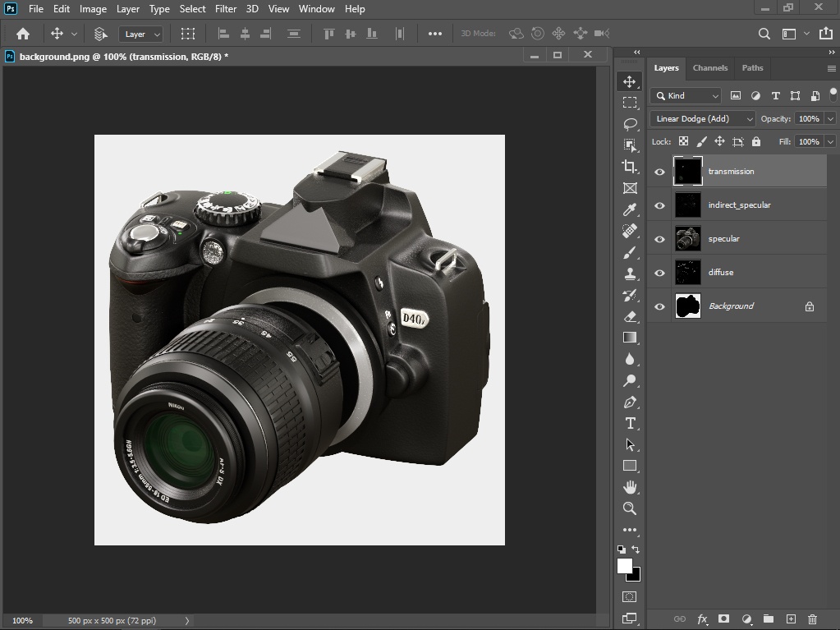Select the Gradient tool
The height and width of the screenshot is (630, 840).
click(x=630, y=338)
